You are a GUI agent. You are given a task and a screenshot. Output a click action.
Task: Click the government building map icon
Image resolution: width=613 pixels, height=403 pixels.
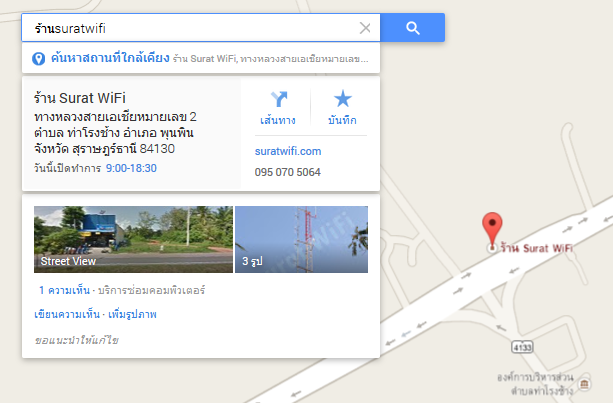click(x=584, y=384)
